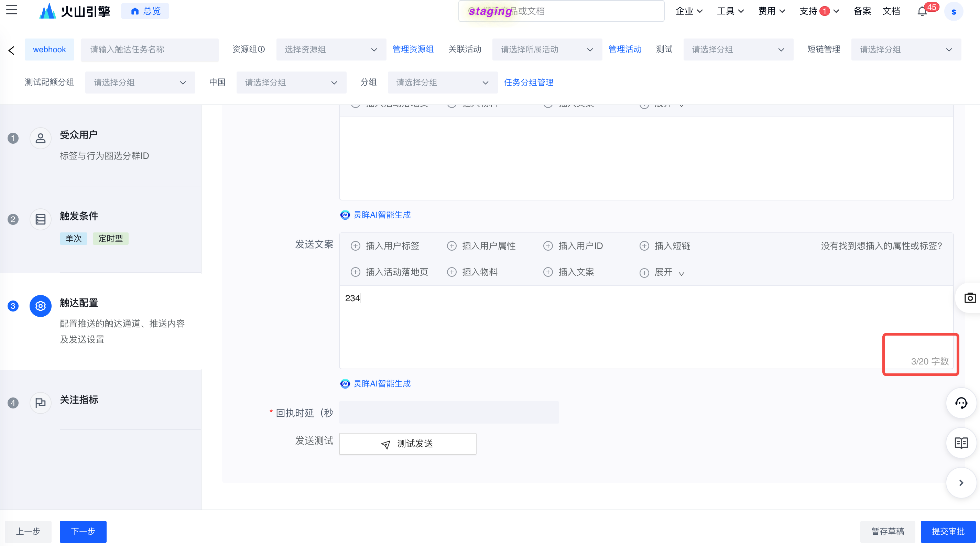The image size is (980, 546).
Task: Click the webhook tag
Action: [50, 50]
